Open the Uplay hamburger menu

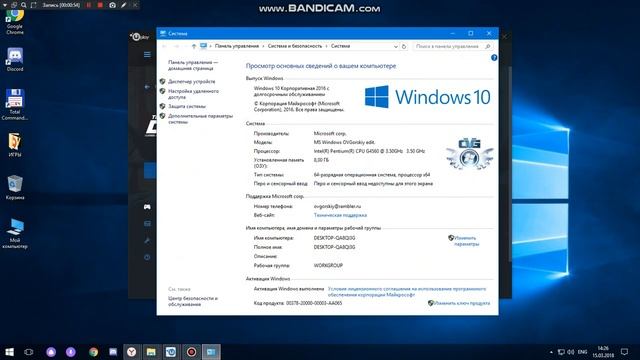[x=147, y=54]
